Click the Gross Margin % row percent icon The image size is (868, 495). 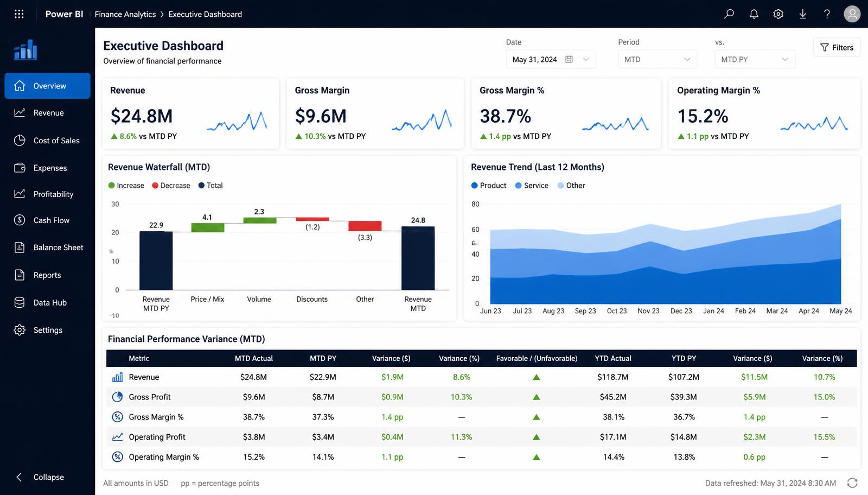117,417
